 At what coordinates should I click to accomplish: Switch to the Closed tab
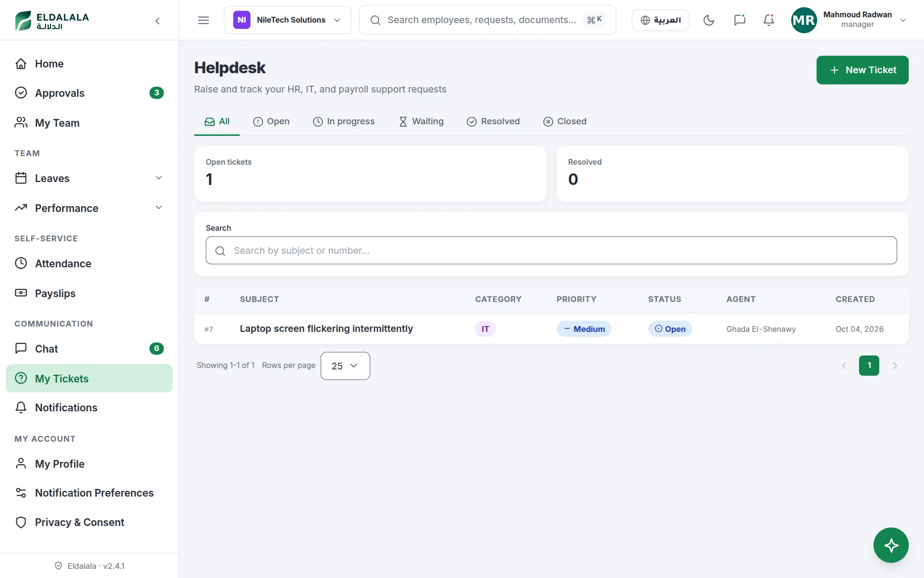[565, 121]
